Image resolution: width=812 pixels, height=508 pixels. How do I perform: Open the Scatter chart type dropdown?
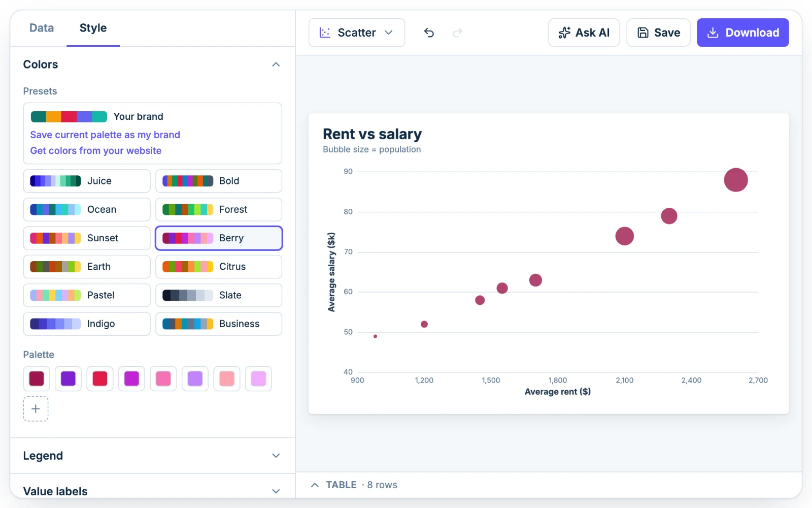[x=357, y=33]
